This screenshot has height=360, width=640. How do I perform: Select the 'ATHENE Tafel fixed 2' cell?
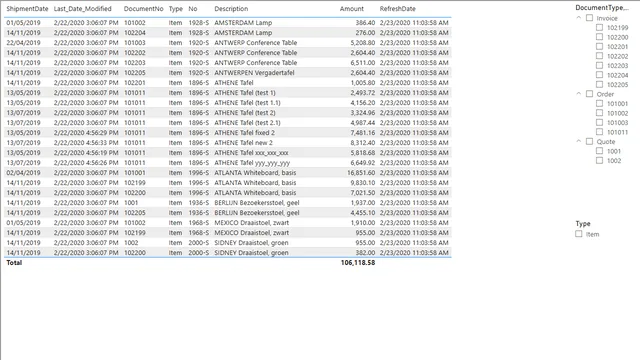[x=244, y=133]
